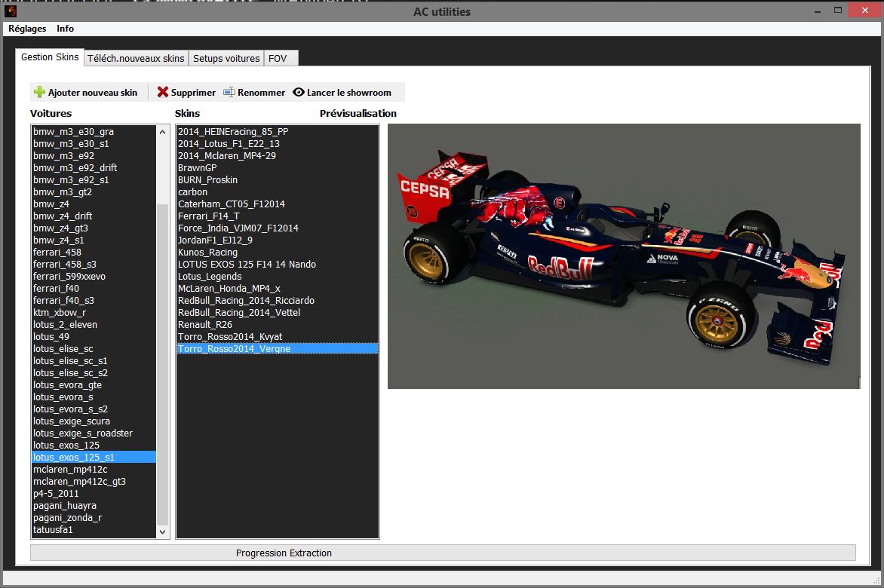
Task: Open the Info menu
Action: (x=65, y=29)
